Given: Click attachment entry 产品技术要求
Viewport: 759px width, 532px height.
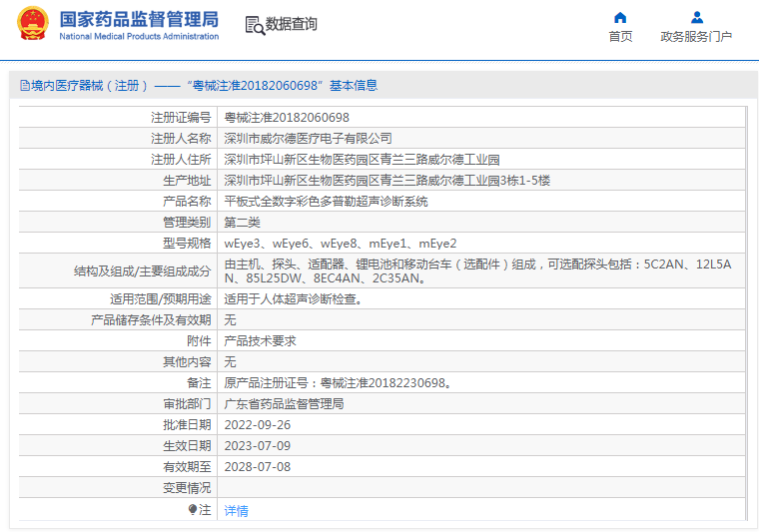Looking at the screenshot, I should [260, 341].
